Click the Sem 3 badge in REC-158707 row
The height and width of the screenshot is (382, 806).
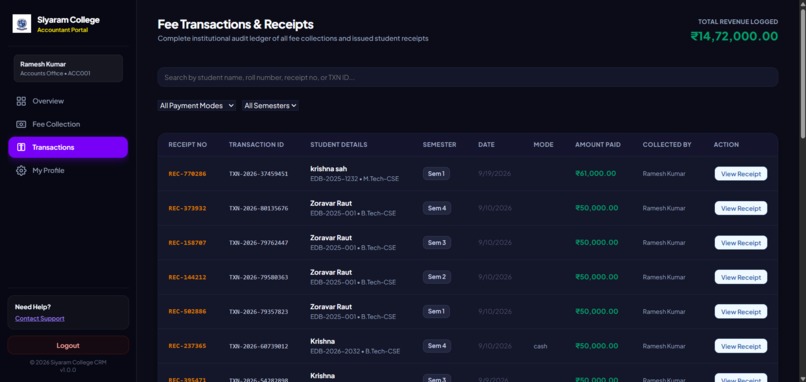tap(437, 243)
